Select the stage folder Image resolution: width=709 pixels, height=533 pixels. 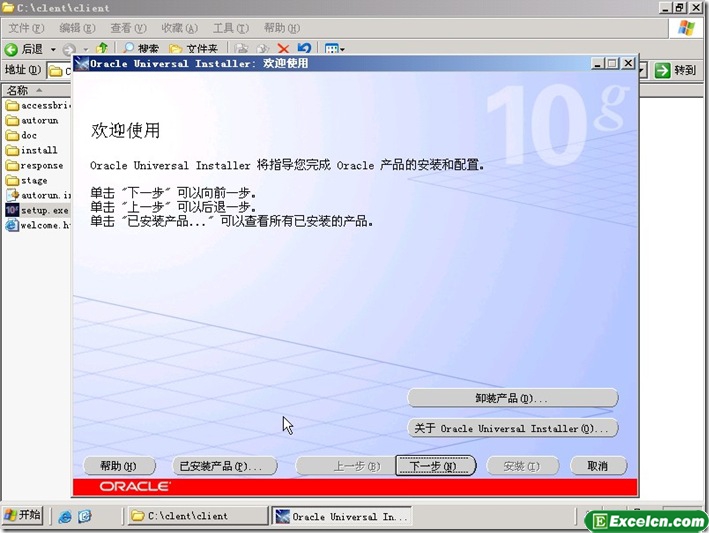coord(26,180)
